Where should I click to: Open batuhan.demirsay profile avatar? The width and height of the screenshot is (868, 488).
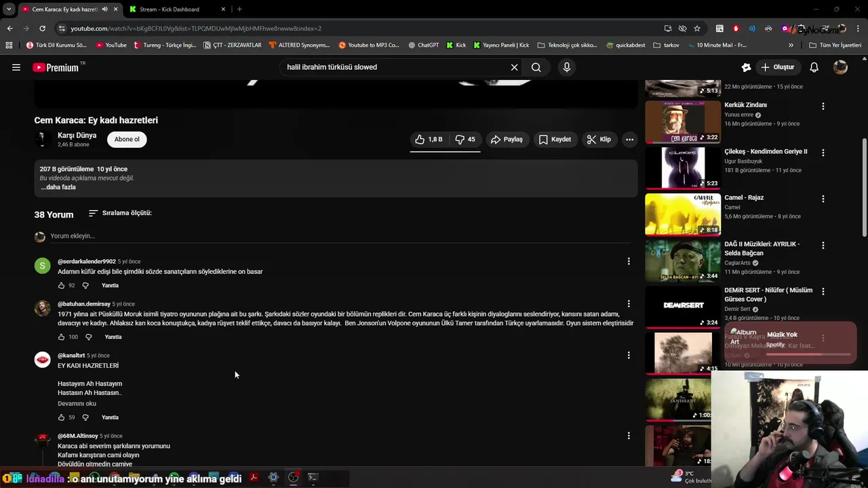coord(42,308)
